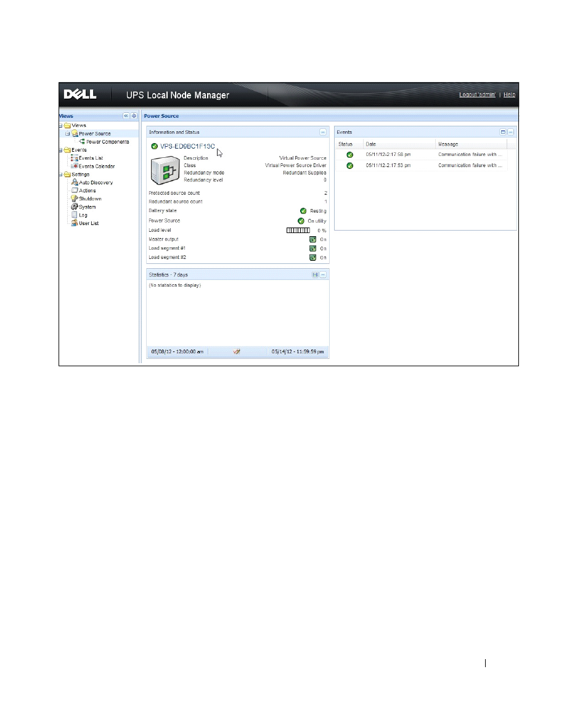Click the Events List tree icon
Screen dimensions: 588x706
(x=75, y=158)
